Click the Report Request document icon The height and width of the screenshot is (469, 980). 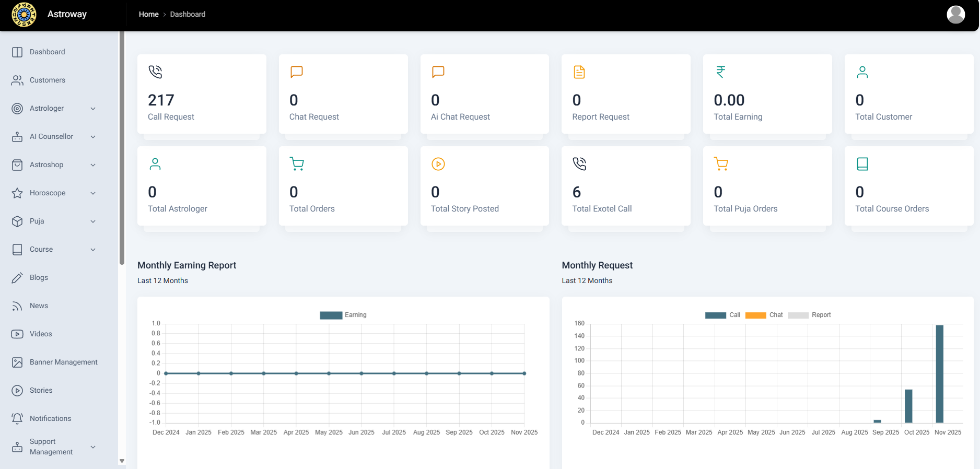(x=579, y=72)
